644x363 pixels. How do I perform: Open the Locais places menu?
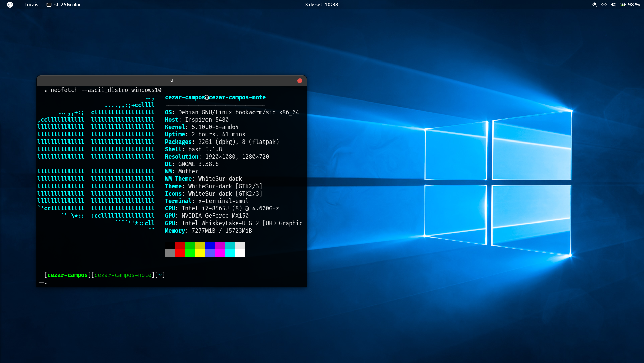(x=31, y=5)
